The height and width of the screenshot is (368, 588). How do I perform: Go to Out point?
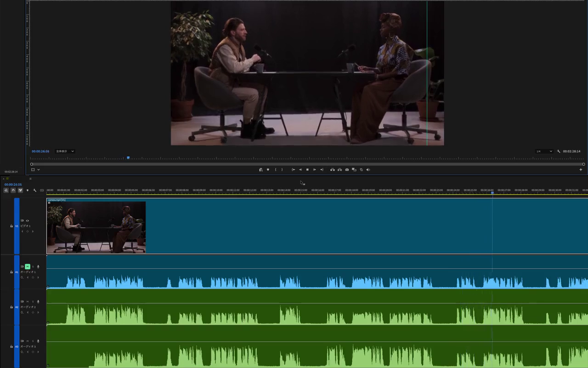coord(322,170)
